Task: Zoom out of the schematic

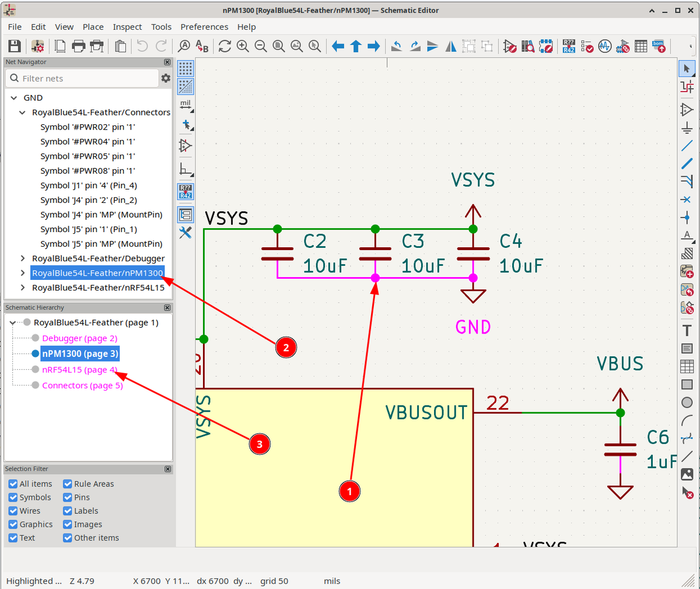Action: pyautogui.click(x=261, y=46)
